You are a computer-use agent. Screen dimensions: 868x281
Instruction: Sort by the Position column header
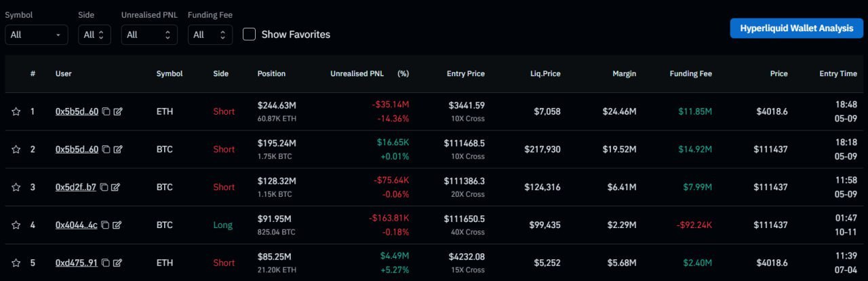pyautogui.click(x=271, y=73)
